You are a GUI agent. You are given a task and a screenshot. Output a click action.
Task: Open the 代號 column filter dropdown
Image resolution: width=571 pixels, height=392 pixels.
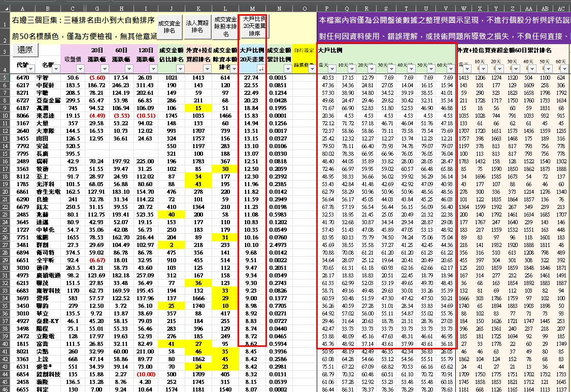30,68
